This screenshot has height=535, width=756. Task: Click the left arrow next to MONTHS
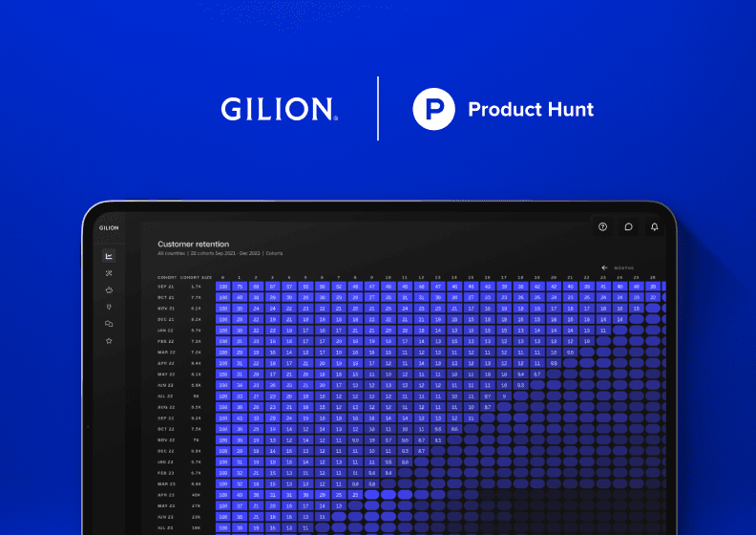[x=604, y=267]
